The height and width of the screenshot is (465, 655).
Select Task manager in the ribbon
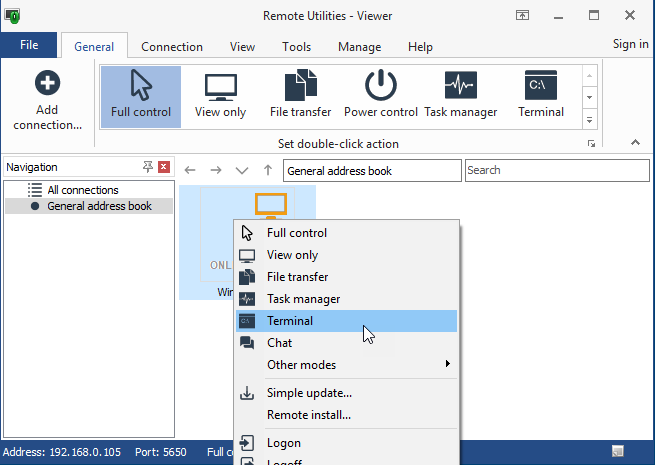[461, 97]
